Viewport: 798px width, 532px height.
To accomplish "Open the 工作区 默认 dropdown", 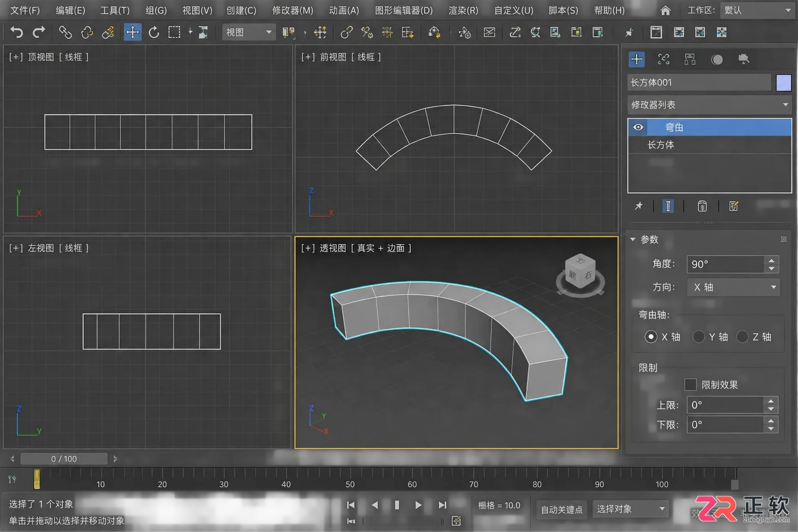I will pos(758,11).
